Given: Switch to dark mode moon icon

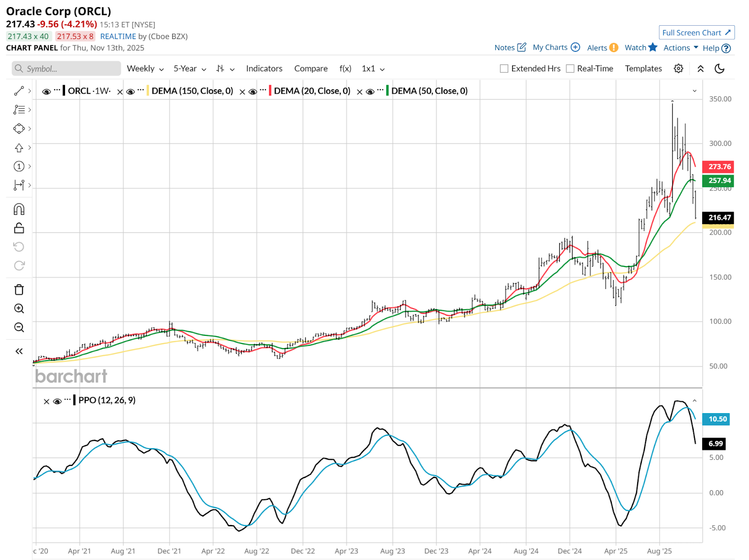Looking at the screenshot, I should 720,69.
